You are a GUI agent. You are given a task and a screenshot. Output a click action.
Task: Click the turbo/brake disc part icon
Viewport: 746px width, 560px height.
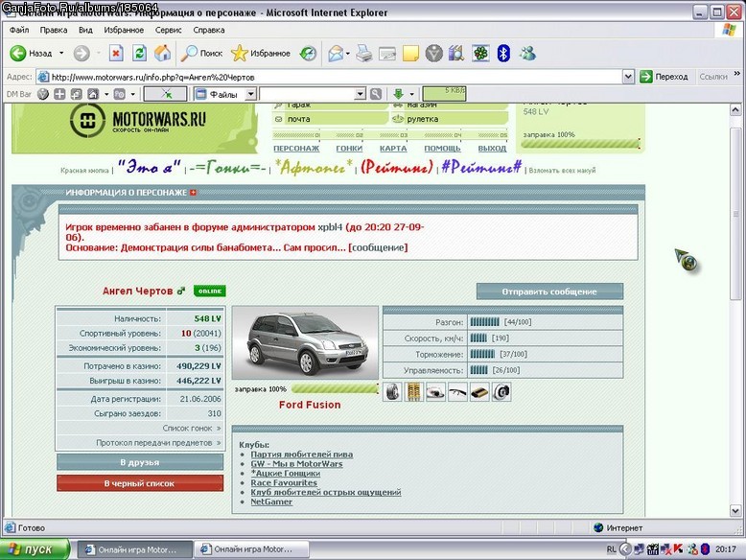coord(501,392)
